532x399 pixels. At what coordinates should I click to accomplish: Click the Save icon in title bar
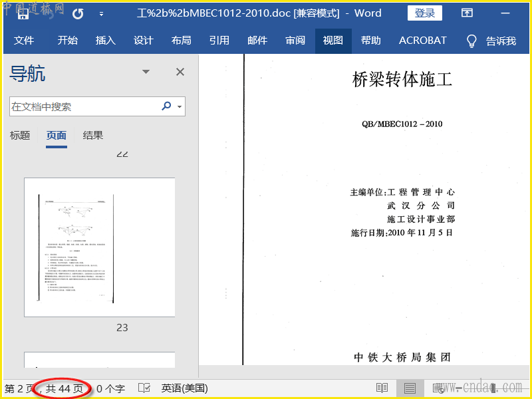tap(23, 13)
